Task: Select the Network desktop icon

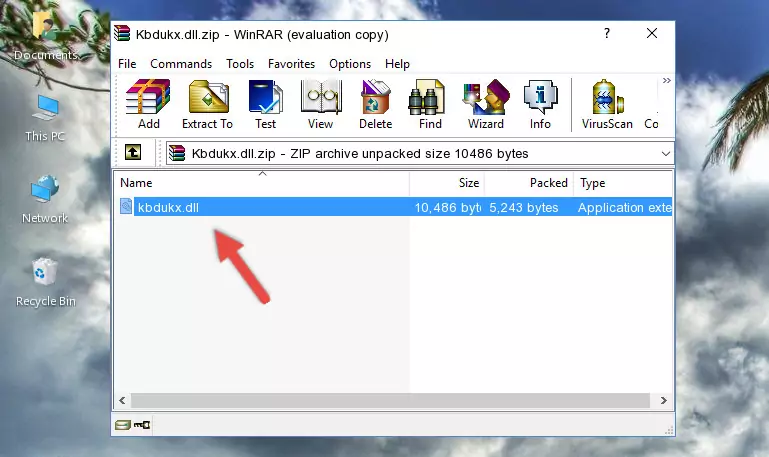Action: pos(45,199)
